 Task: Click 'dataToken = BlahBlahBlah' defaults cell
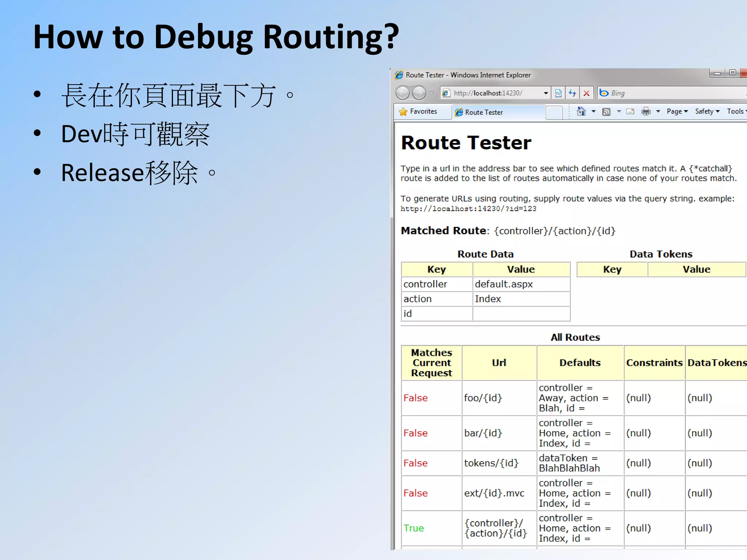[x=580, y=463]
